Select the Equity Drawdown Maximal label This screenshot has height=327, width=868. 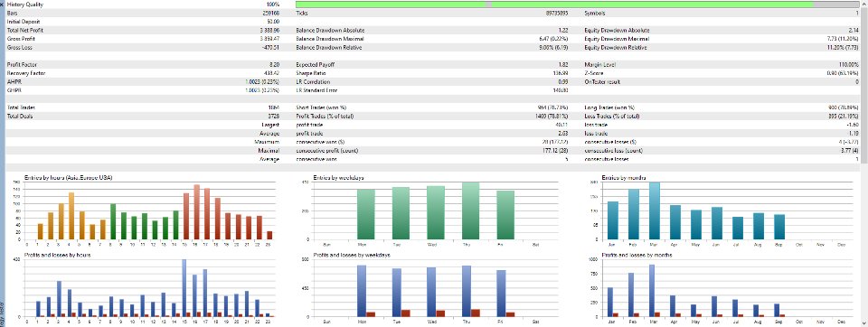pyautogui.click(x=617, y=39)
